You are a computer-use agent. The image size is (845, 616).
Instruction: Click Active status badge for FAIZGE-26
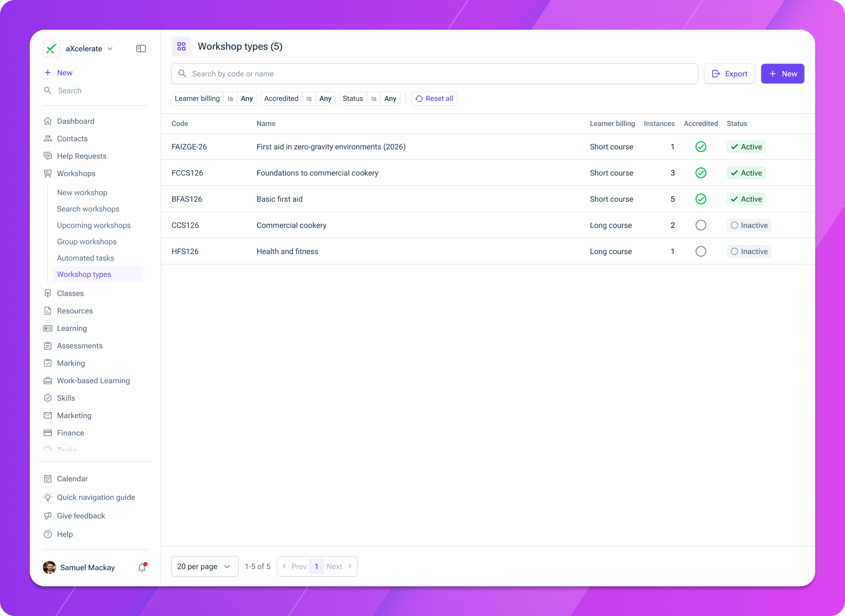click(x=746, y=147)
